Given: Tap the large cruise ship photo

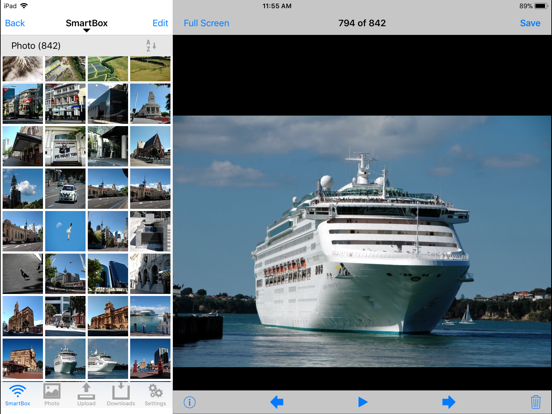Looking at the screenshot, I should (362, 242).
